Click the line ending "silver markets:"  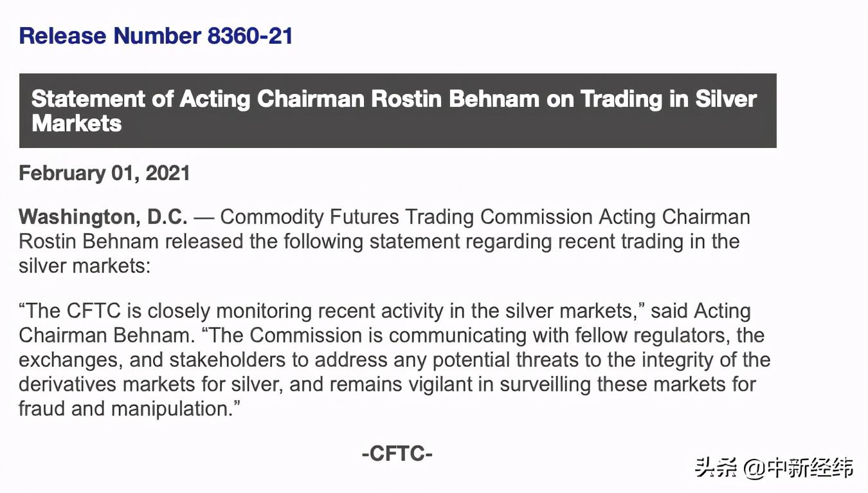84,266
